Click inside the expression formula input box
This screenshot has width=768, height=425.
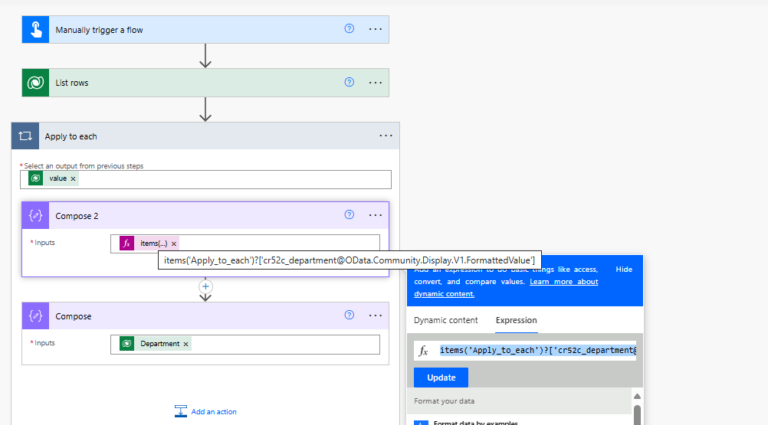pos(537,350)
